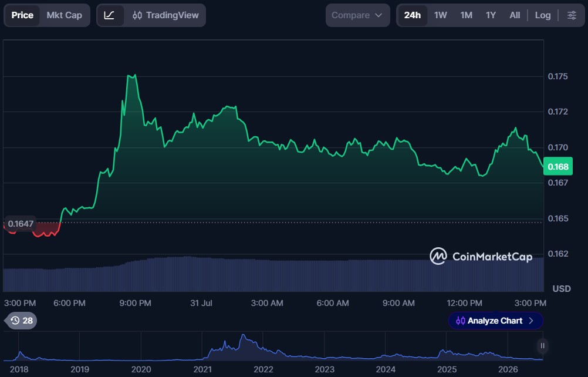Click the candlestick icon in TradingView button
The width and height of the screenshot is (588, 377).
click(x=137, y=15)
